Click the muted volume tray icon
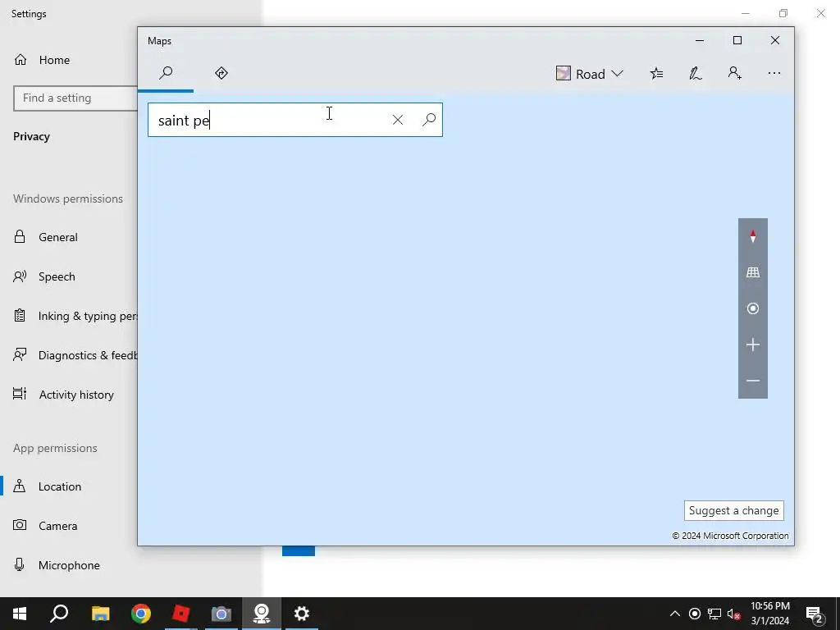This screenshot has height=630, width=840. (x=734, y=614)
